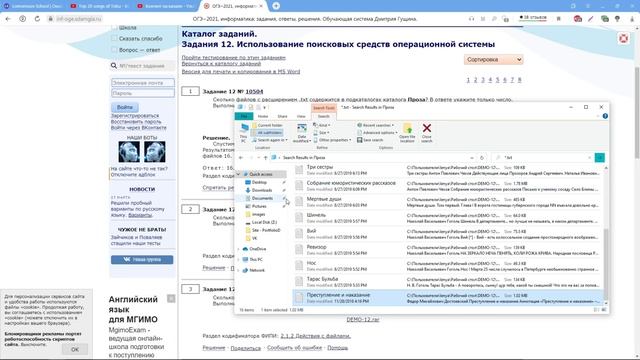The height and width of the screenshot is (360, 640).
Task: Click the teal search go button in Explorer
Action: coord(600,158)
